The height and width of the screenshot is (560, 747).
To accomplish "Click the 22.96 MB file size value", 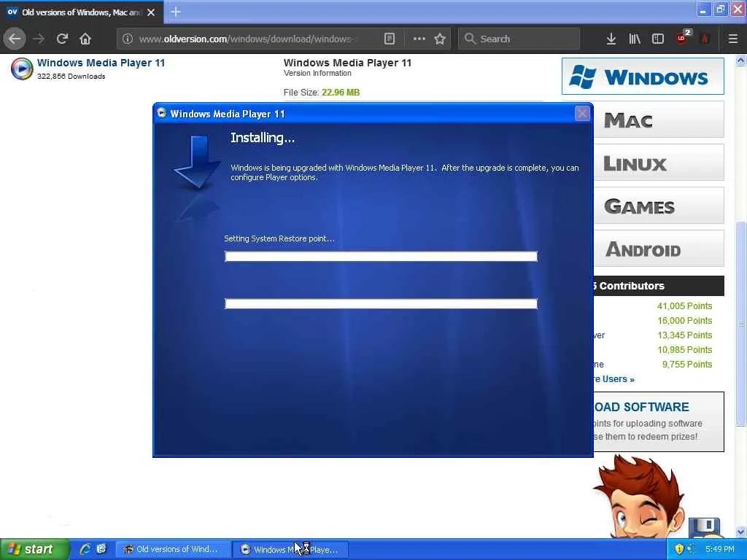I will pos(341,93).
